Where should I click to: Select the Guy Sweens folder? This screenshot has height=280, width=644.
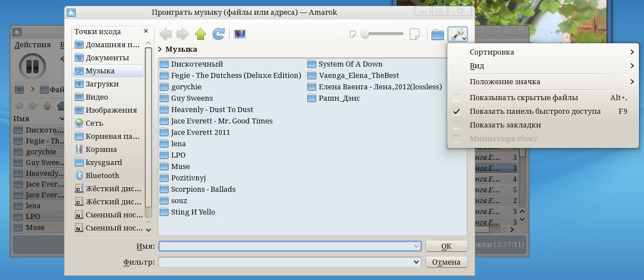pos(186,98)
